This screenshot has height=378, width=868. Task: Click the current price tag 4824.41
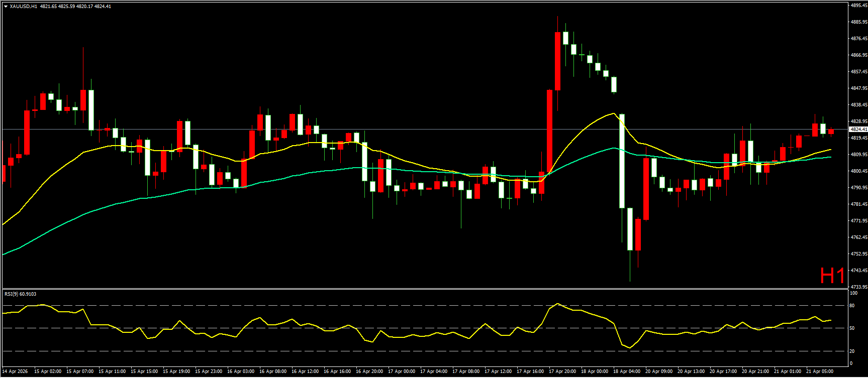858,130
